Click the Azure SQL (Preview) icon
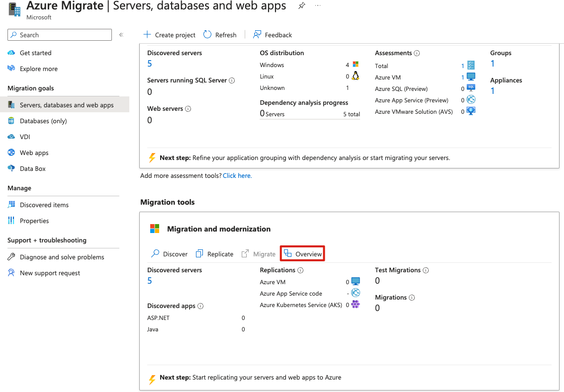 471,88
